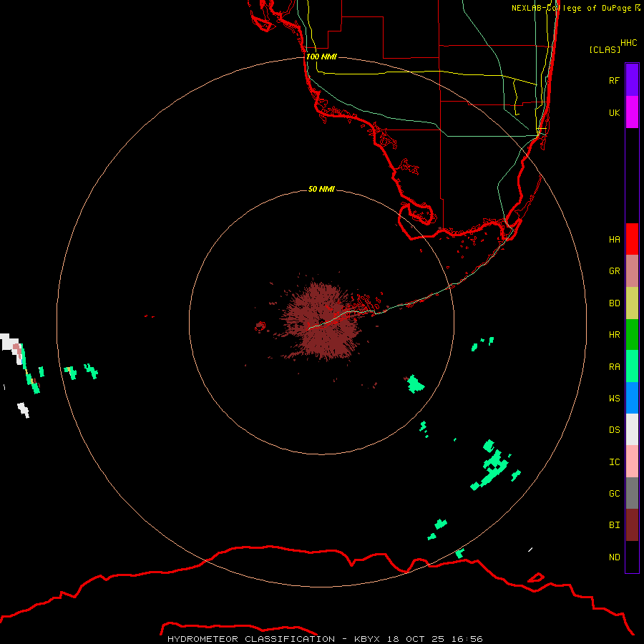This screenshot has height=644, width=644.
Task: Click the RA legend label
Action: pos(614,367)
